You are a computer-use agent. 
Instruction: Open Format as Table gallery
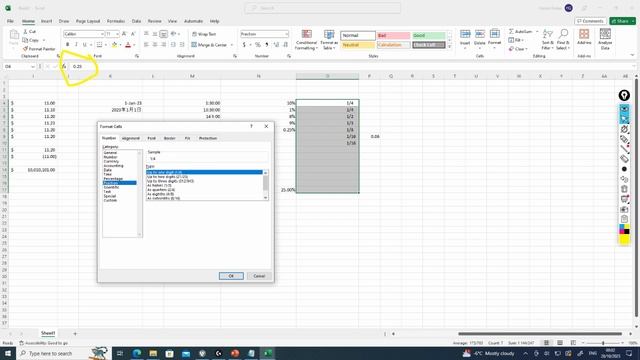click(x=329, y=40)
